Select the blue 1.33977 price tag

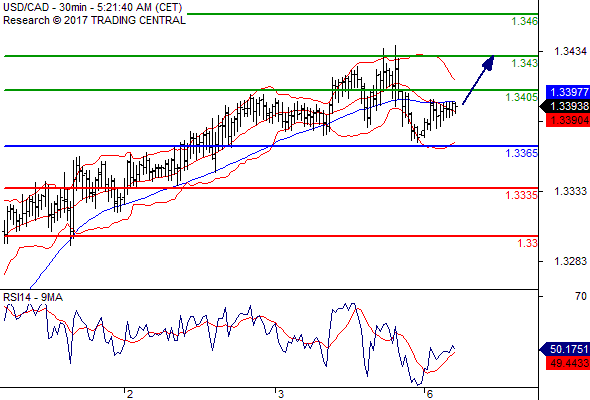point(568,92)
